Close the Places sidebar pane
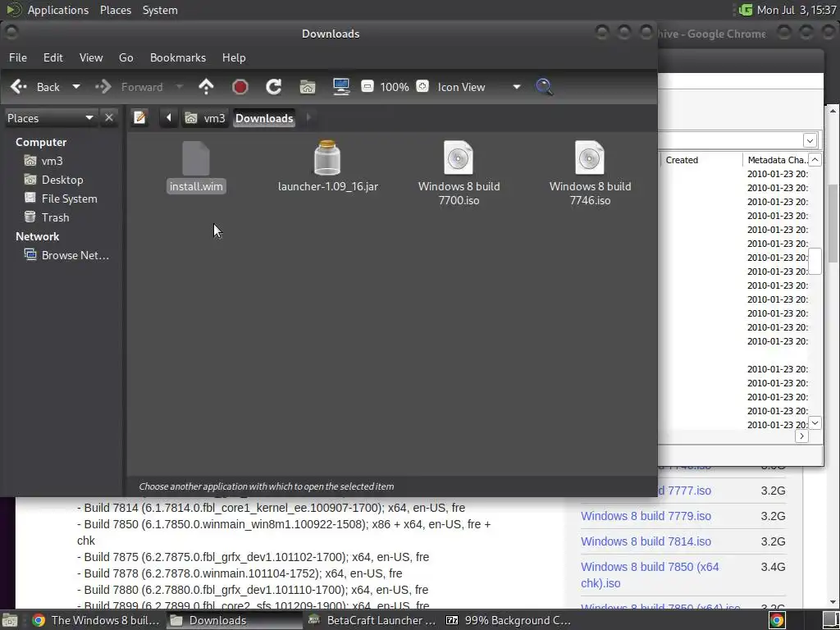The width and height of the screenshot is (840, 630). pos(109,117)
